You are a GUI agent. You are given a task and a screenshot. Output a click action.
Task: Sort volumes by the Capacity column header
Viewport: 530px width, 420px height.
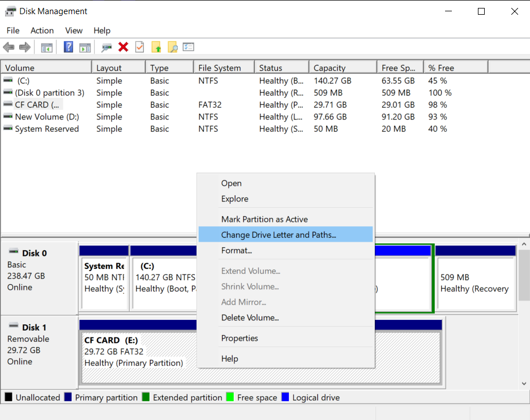click(340, 66)
